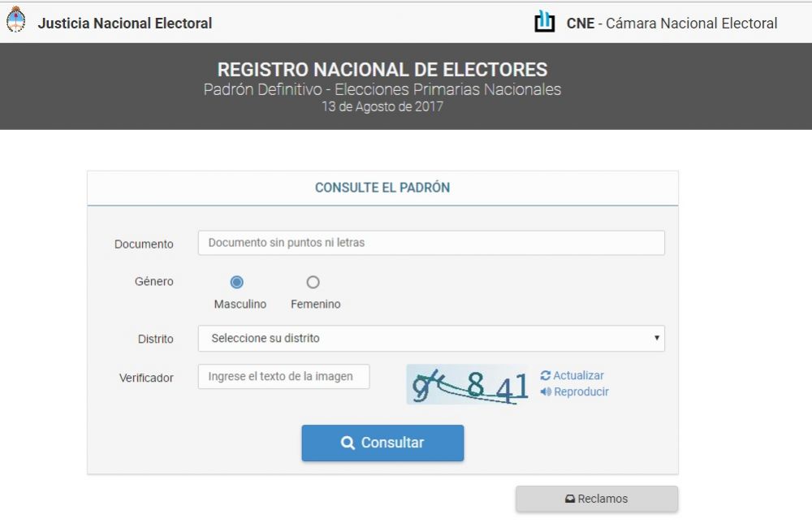Open the Reclamos button
Screen dimensions: 812x523
pyautogui.click(x=597, y=499)
